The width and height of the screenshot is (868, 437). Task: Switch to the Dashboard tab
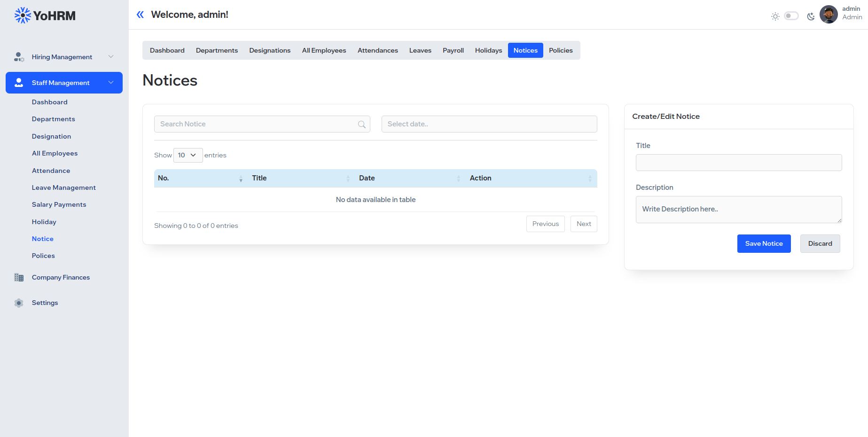[x=167, y=50]
